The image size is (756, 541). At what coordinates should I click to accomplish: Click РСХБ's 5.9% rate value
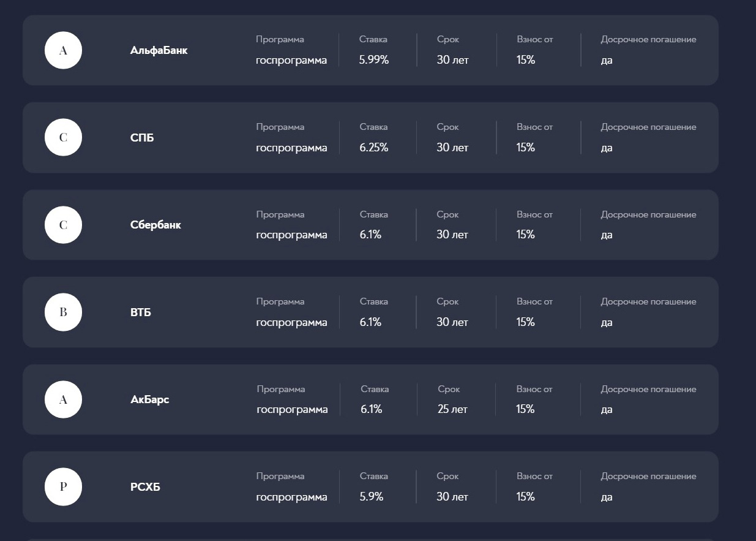(x=372, y=497)
